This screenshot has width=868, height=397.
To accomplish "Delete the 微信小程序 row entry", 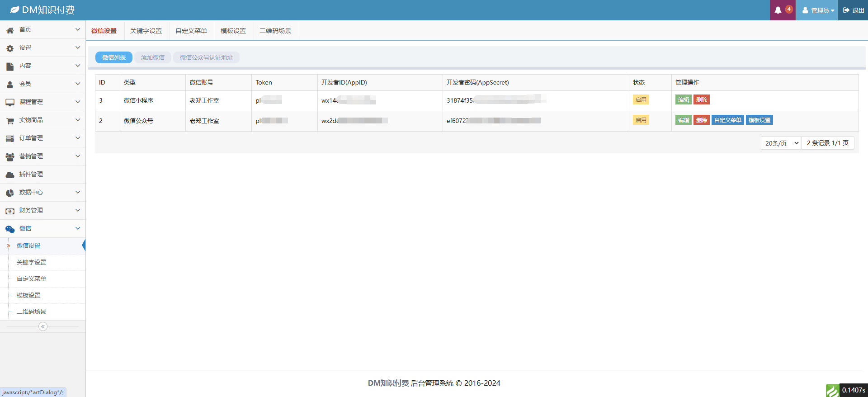I will pos(701,100).
